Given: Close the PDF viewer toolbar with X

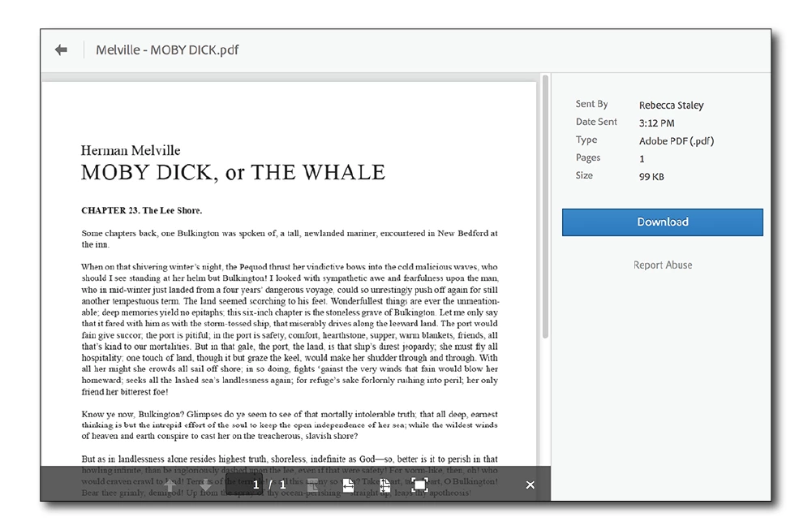Looking at the screenshot, I should pos(531,485).
